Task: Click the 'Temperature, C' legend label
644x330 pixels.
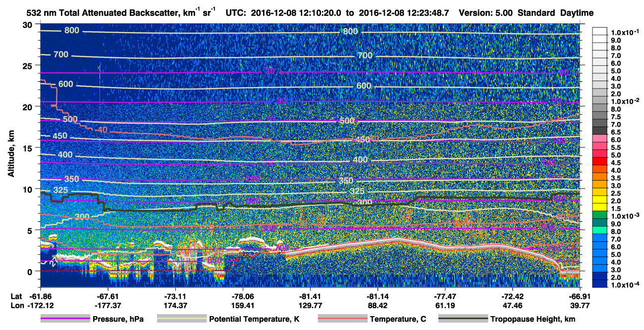Action: pyautogui.click(x=398, y=319)
